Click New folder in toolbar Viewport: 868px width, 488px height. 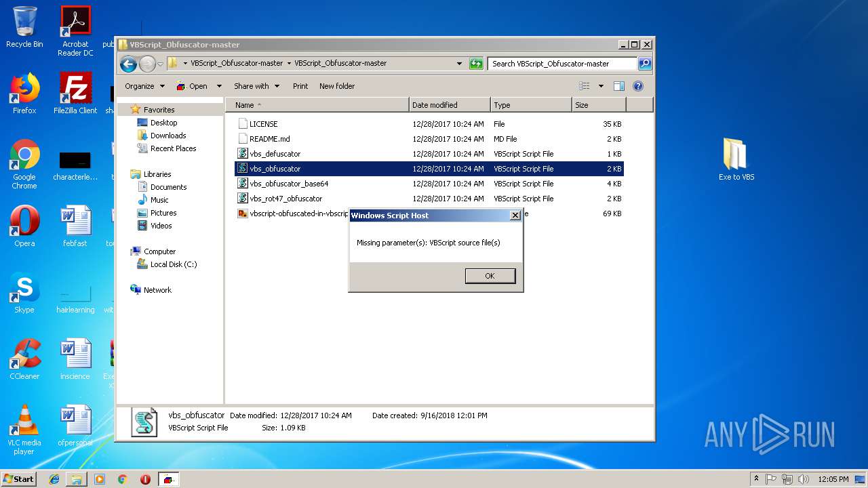coord(337,86)
